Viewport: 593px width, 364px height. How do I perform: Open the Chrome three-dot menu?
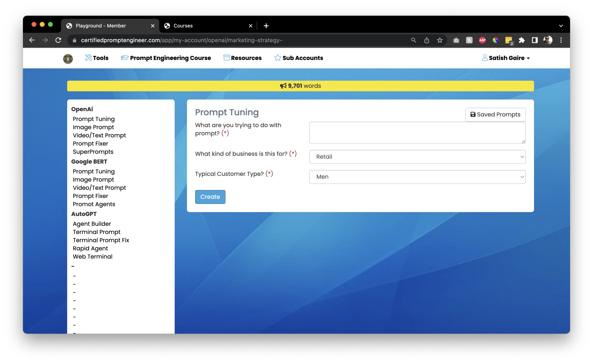pyautogui.click(x=561, y=40)
